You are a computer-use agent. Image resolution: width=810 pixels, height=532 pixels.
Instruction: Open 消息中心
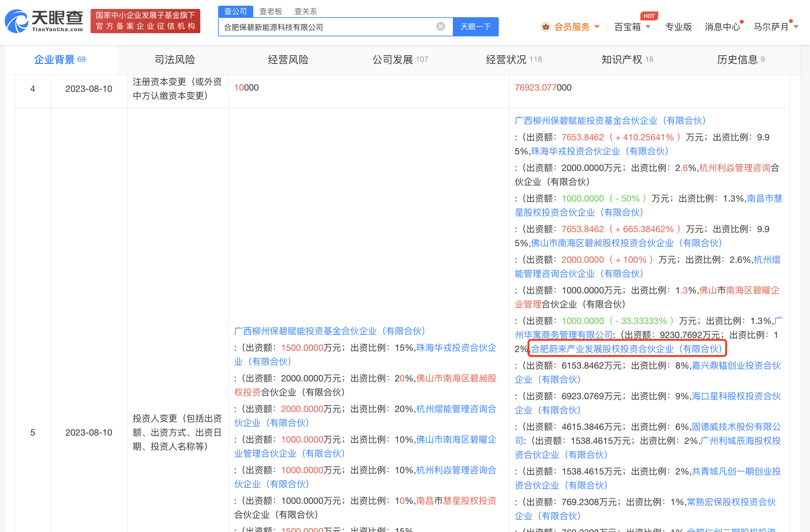click(723, 27)
